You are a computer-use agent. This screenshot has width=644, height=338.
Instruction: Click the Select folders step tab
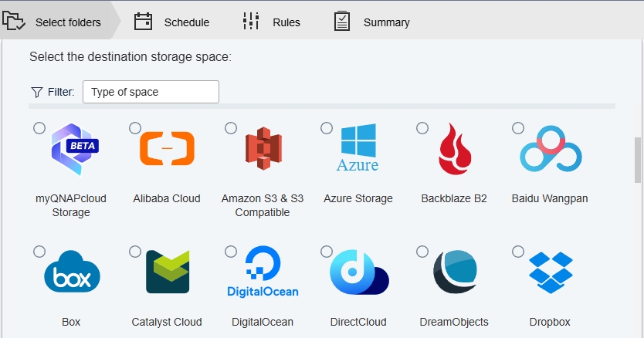[53, 22]
